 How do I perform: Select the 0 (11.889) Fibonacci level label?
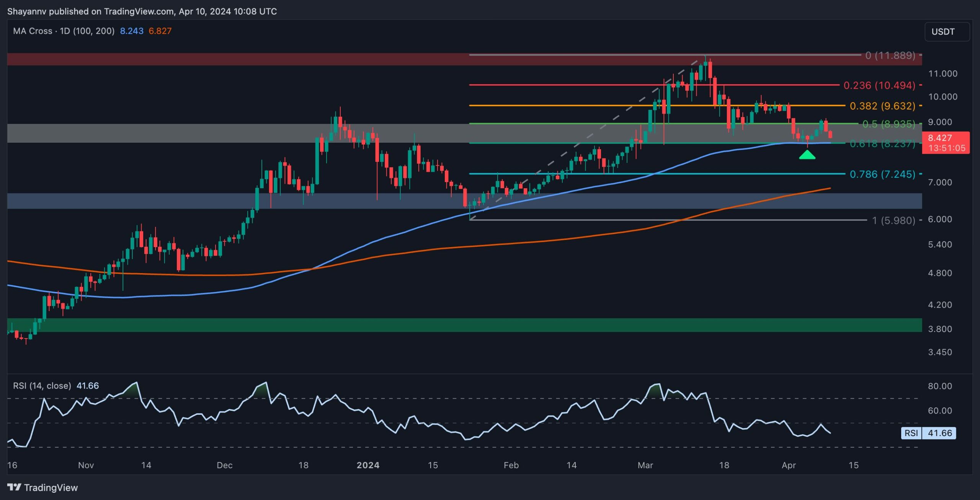point(890,55)
